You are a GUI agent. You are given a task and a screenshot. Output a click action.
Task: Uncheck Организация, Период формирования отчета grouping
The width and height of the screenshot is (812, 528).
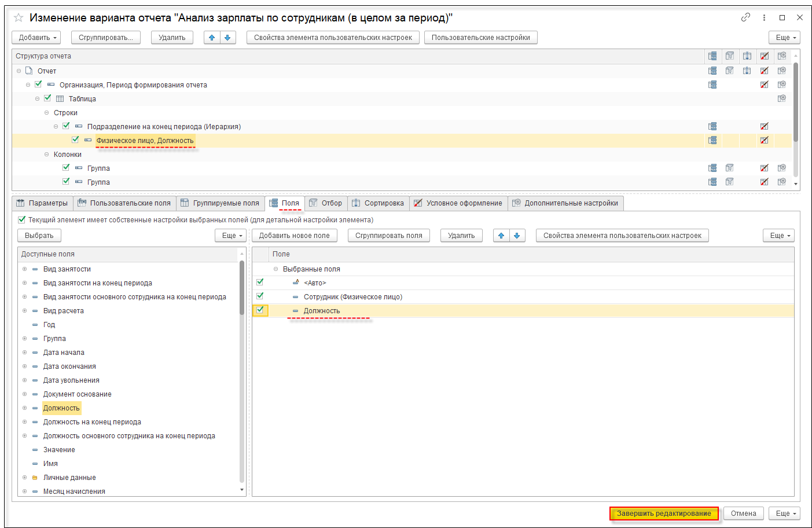38,84
